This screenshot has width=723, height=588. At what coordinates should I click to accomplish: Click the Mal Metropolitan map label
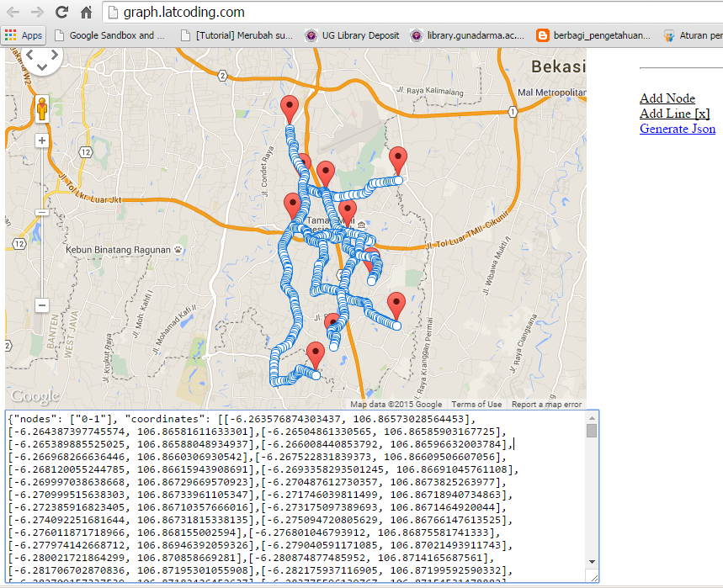[551, 93]
